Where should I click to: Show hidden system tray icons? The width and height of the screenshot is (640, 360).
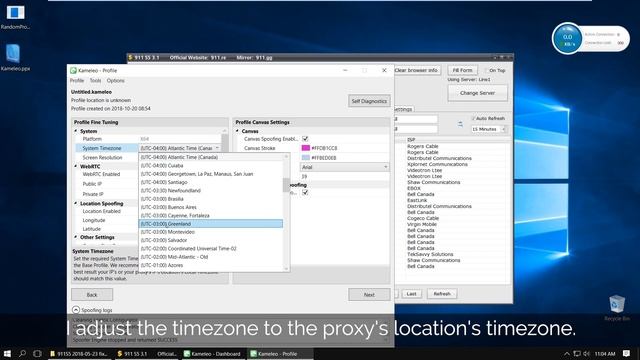tap(567, 354)
